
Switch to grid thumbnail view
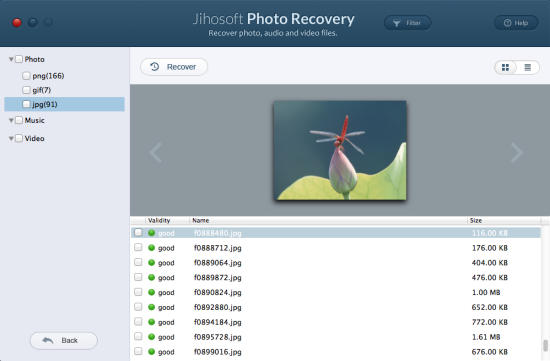[505, 67]
